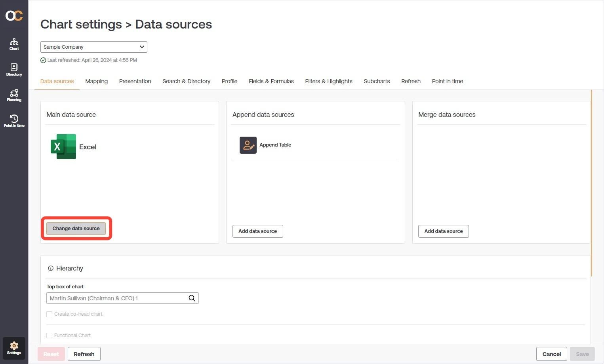The height and width of the screenshot is (364, 604).
Task: Open the Append Table source icon
Action: (248, 145)
